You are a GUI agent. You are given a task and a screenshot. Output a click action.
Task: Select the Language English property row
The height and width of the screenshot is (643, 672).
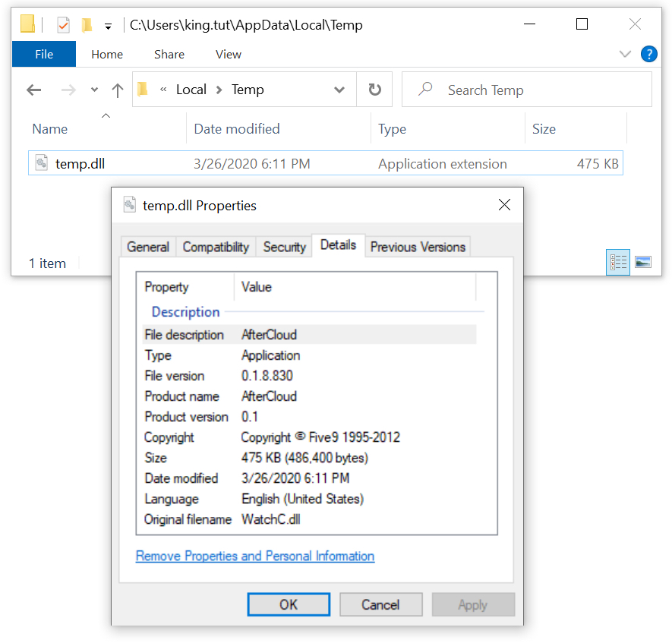[309, 499]
